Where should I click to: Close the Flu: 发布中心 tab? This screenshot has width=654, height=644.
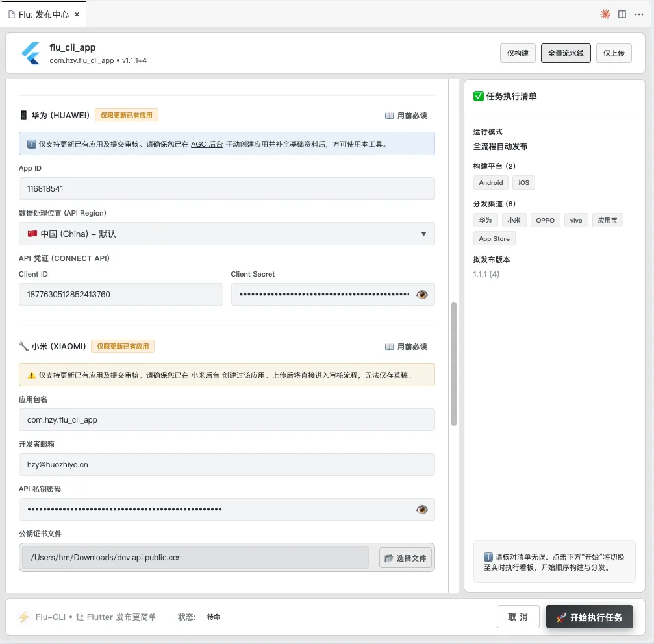click(77, 14)
